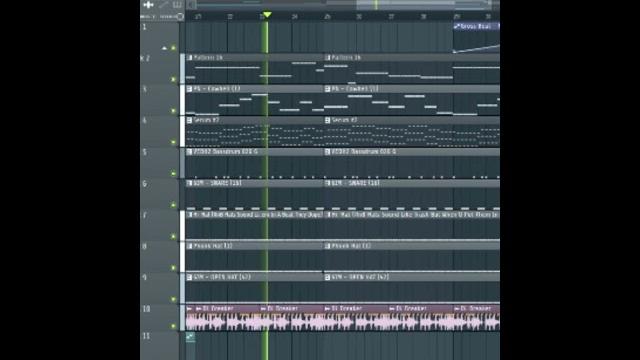Open clip menu of first Cowbell clip
The image size is (640, 360).
(189, 89)
